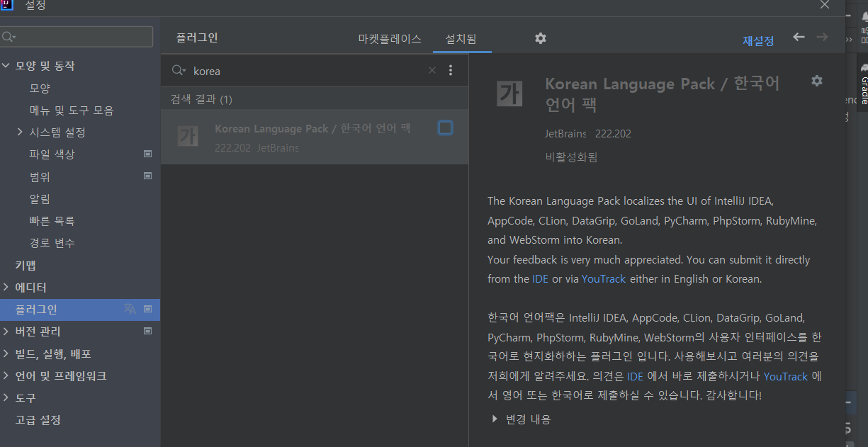Select 모양 under appearance settings
Screen dimensions: 868x447
[40, 89]
